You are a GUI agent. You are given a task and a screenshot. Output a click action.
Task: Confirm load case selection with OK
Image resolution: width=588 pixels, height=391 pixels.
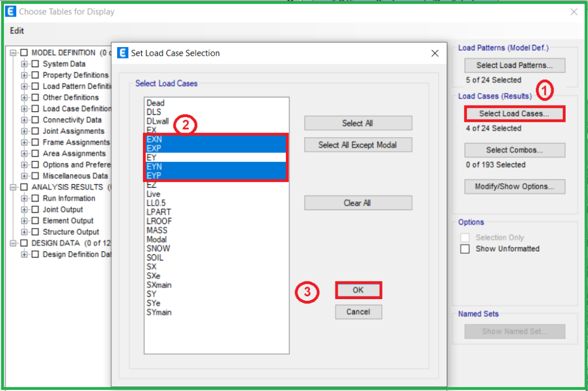click(358, 290)
